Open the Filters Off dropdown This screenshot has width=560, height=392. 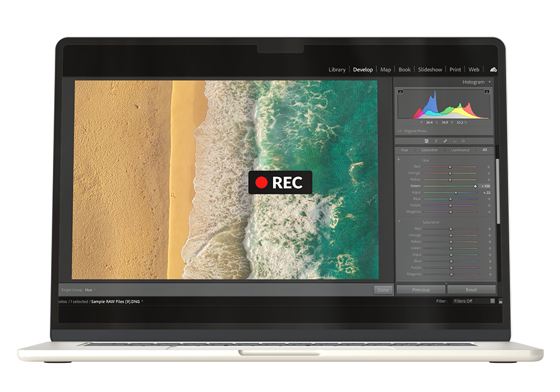click(474, 301)
